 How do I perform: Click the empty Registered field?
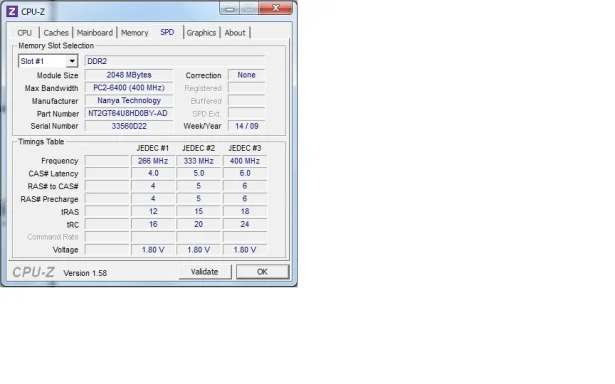pos(246,88)
